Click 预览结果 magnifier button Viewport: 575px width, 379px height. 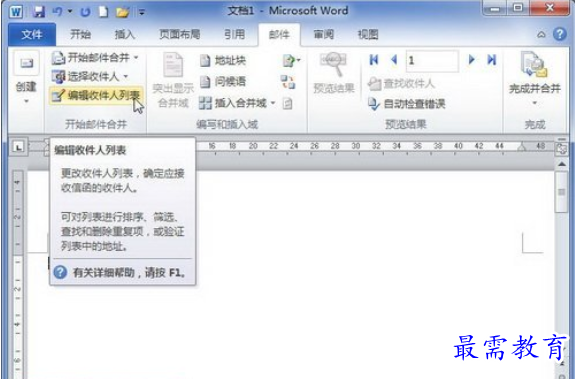(x=334, y=73)
